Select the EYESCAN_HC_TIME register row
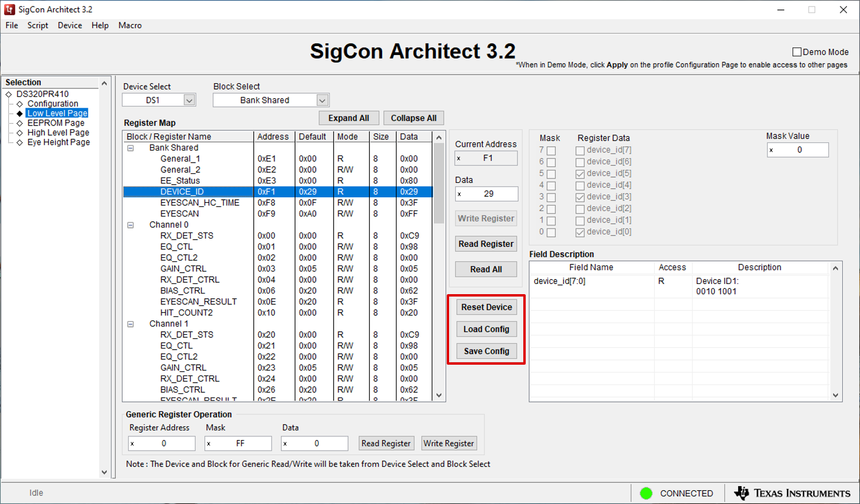 pyautogui.click(x=278, y=203)
